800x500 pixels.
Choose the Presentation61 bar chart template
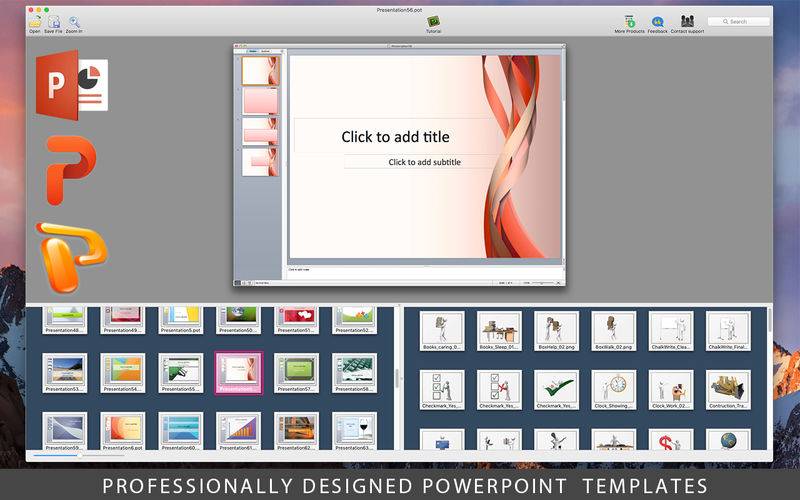(238, 431)
